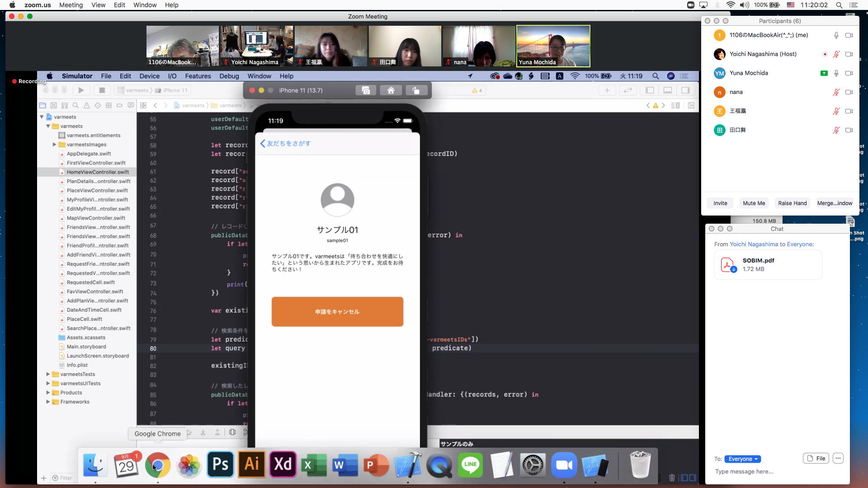Expand the varmeetsImages folder
This screenshot has width=868, height=488.
tap(54, 145)
